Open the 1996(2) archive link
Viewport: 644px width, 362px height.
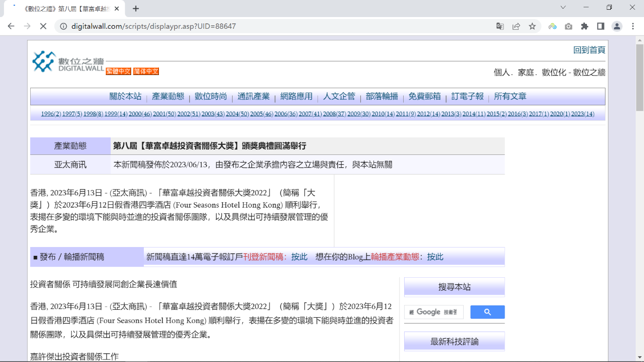click(51, 114)
